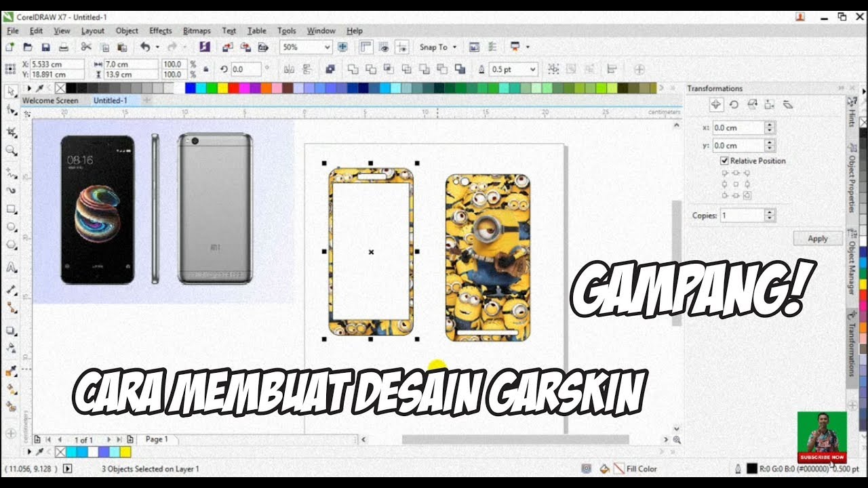Select the Polygon tool
The image size is (868, 488).
pyautogui.click(x=11, y=245)
